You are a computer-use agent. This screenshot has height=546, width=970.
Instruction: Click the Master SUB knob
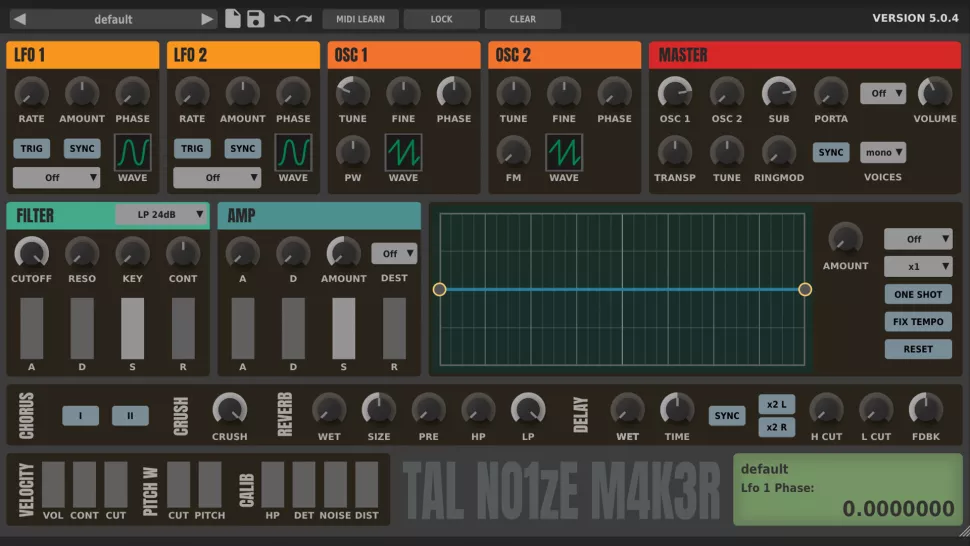point(779,93)
